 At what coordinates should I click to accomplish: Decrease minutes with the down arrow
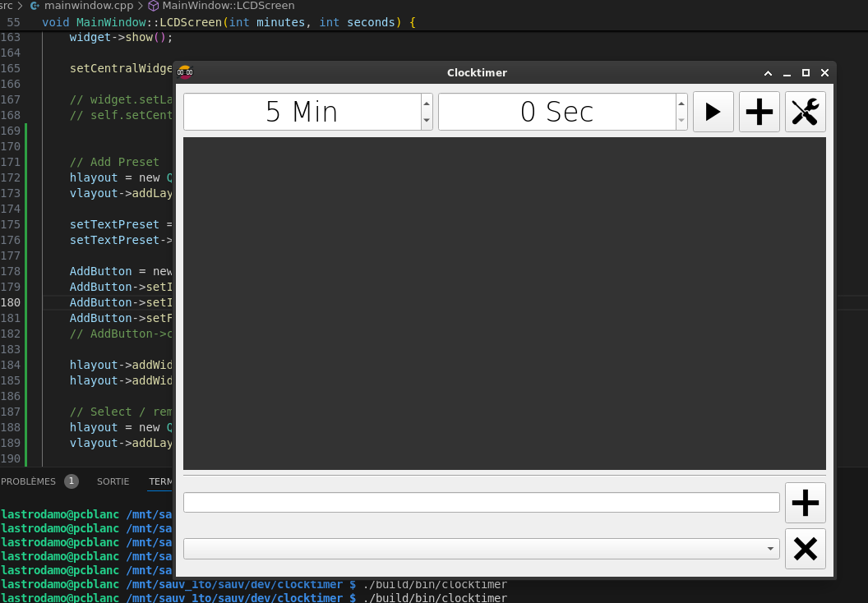pyautogui.click(x=427, y=120)
